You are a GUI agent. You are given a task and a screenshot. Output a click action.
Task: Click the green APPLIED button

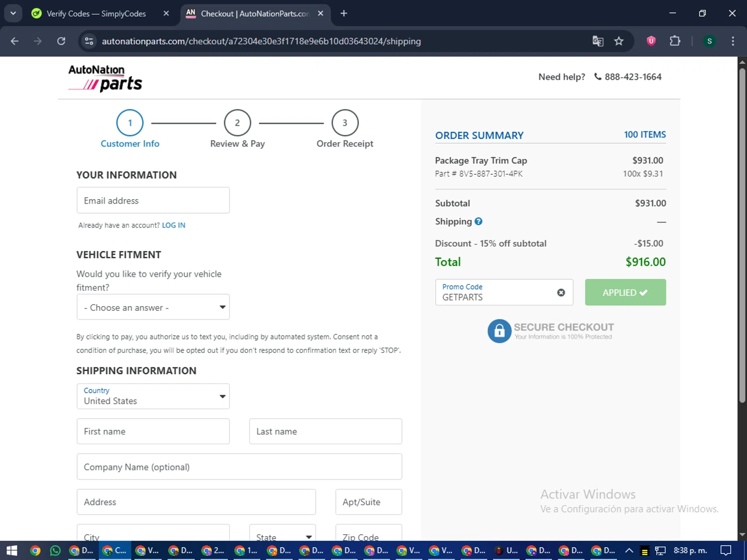(x=625, y=292)
